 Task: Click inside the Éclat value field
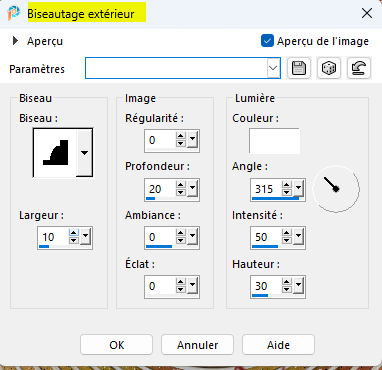coord(161,286)
